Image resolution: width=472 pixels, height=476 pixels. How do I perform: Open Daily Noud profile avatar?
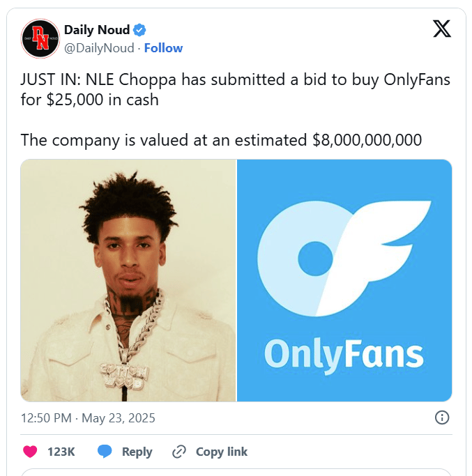pos(40,38)
